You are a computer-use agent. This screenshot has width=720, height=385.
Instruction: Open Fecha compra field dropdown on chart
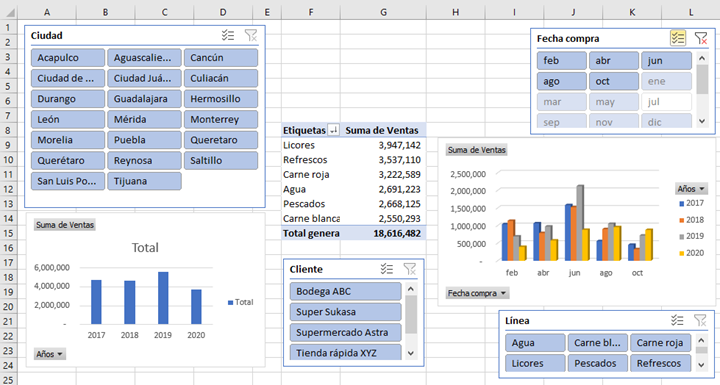point(477,293)
